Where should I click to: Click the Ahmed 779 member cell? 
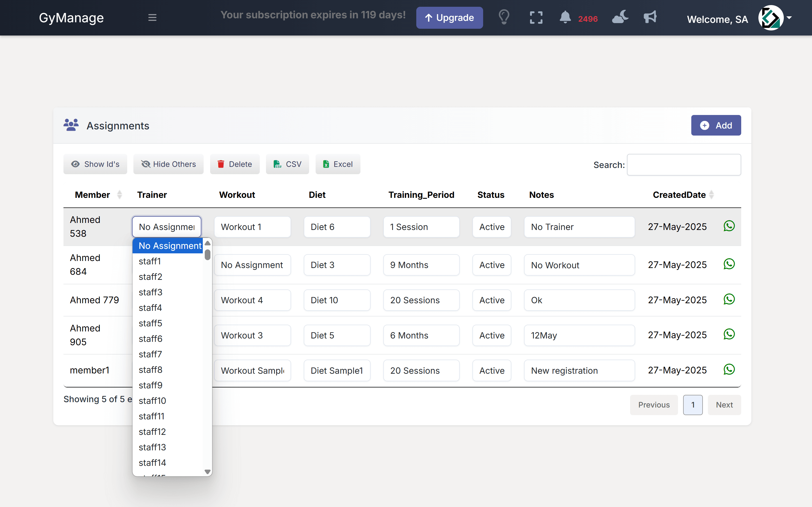coord(94,300)
